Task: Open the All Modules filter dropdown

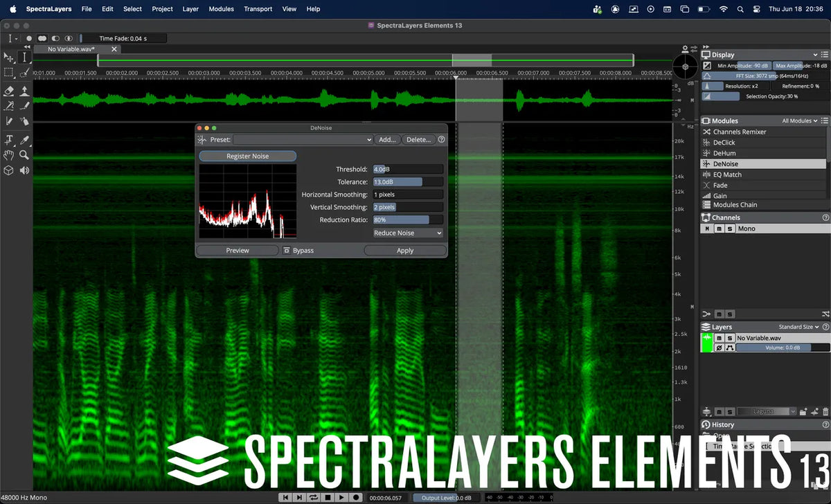Action: (799, 120)
